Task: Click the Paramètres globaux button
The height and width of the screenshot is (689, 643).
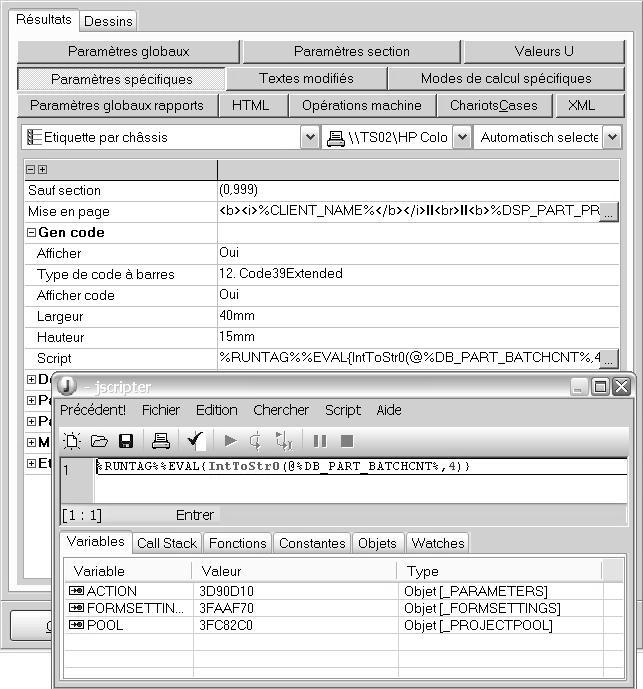Action: coord(128,51)
